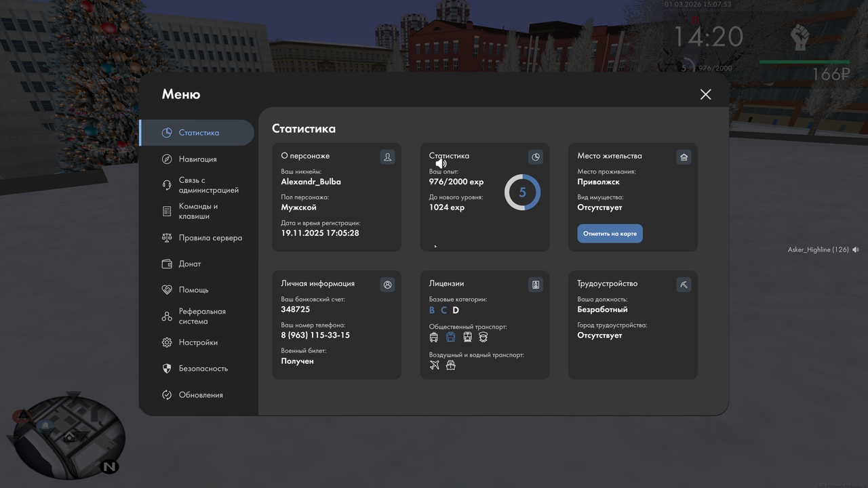Click the list icon beside Команды и клавиши

167,211
